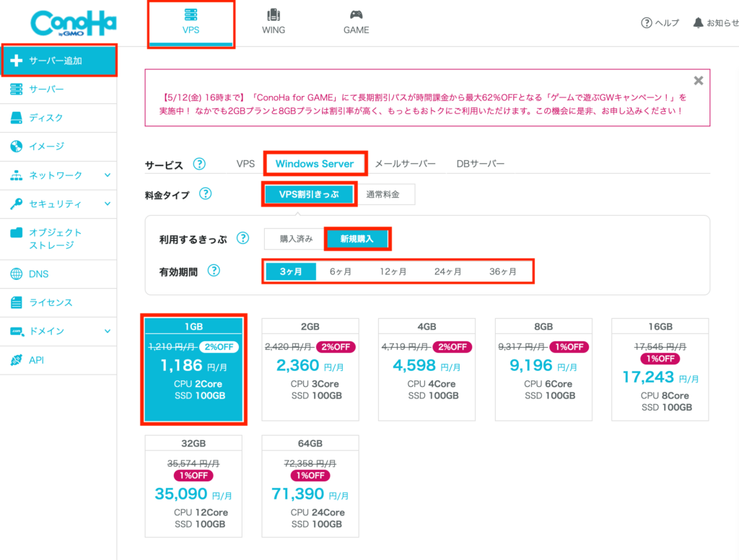Select 6ヶ月 validity period

[x=341, y=271]
